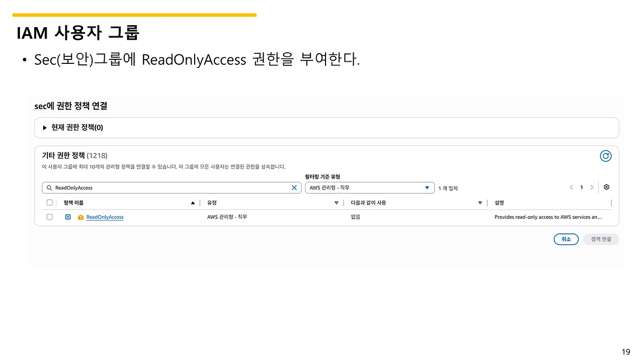
Task: Click the search magnifier icon
Action: pos(49,188)
